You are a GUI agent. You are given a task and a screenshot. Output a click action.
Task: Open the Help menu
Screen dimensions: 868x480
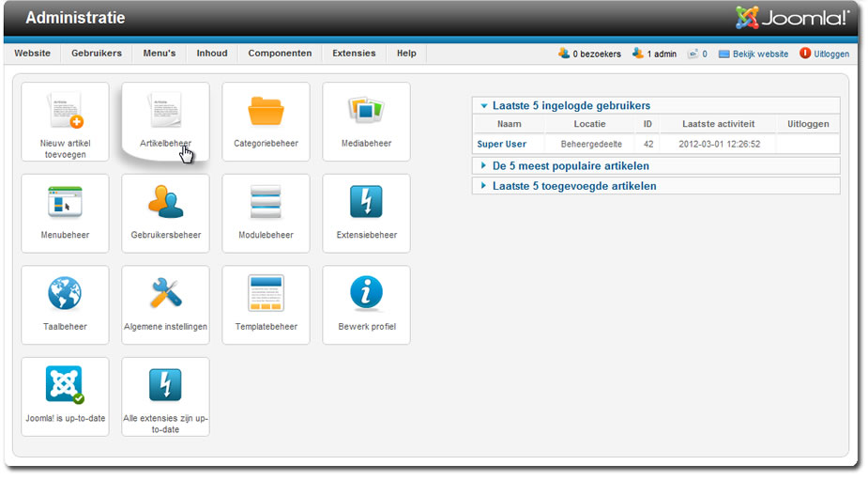[x=406, y=54]
